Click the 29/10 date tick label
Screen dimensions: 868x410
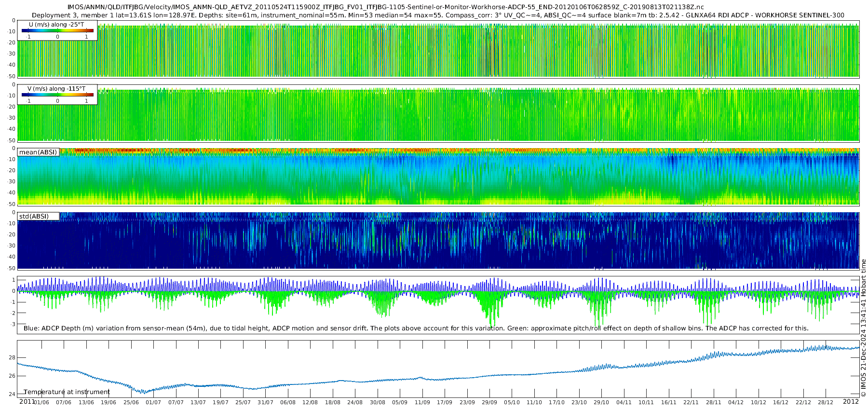tap(601, 402)
